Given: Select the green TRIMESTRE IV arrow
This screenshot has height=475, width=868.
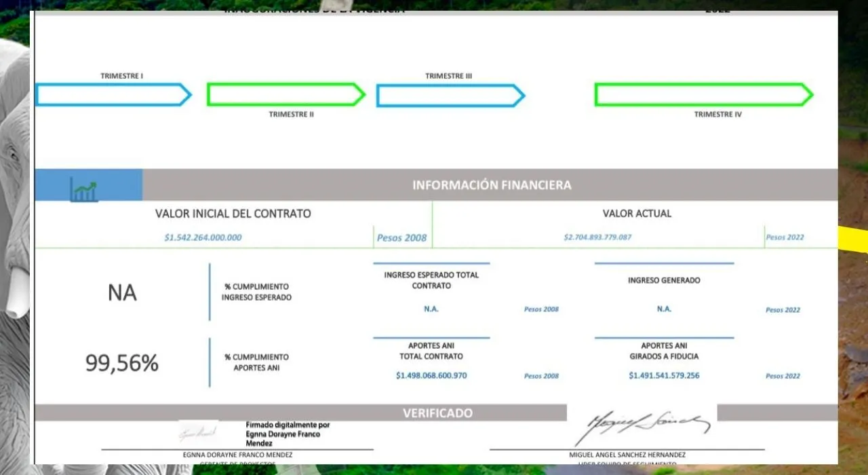Looking at the screenshot, I should 704,94.
